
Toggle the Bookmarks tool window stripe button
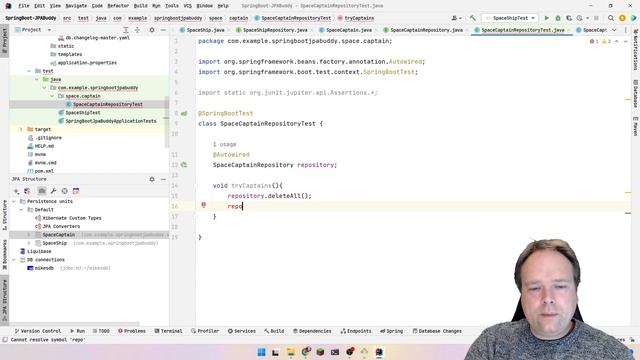pyautogui.click(x=4, y=255)
